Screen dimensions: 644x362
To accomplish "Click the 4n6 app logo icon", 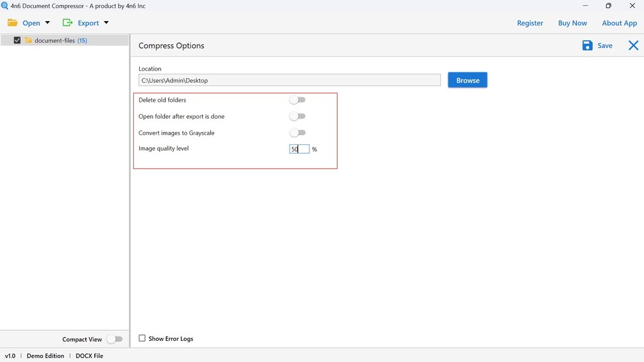I will pos(5,6).
